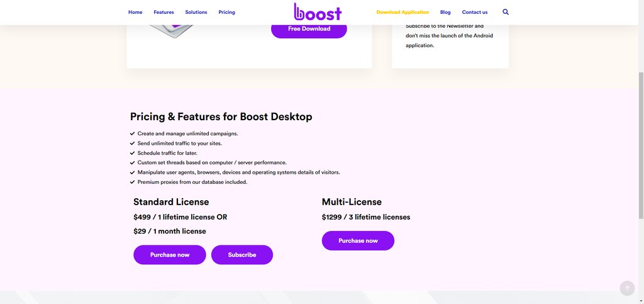
Task: Open the search magnifier icon in navbar
Action: pyautogui.click(x=506, y=12)
